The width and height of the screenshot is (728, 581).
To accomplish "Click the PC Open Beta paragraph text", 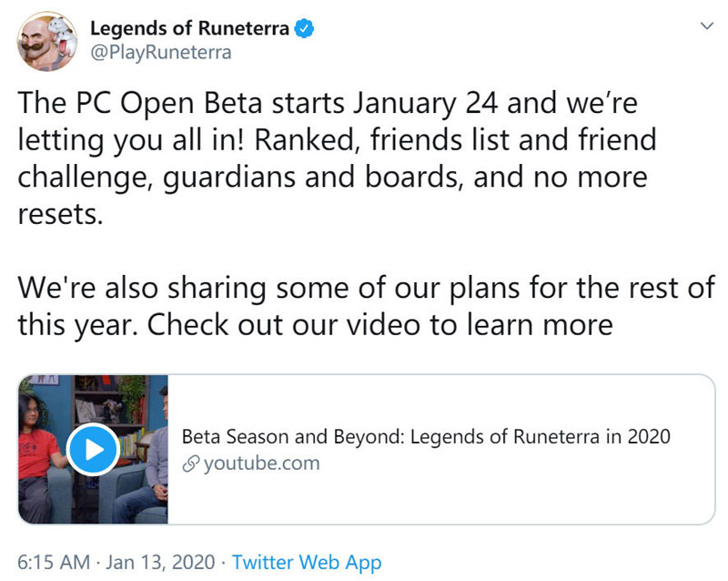I will [337, 158].
